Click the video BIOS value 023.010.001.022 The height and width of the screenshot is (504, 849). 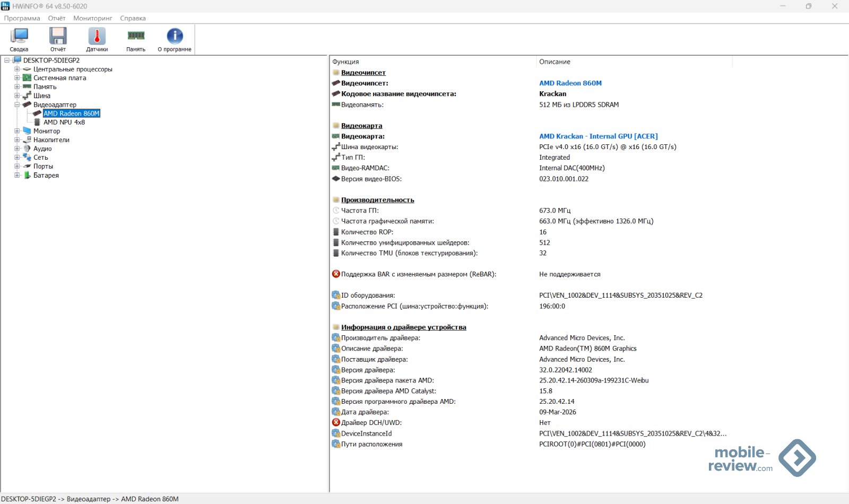click(x=564, y=179)
